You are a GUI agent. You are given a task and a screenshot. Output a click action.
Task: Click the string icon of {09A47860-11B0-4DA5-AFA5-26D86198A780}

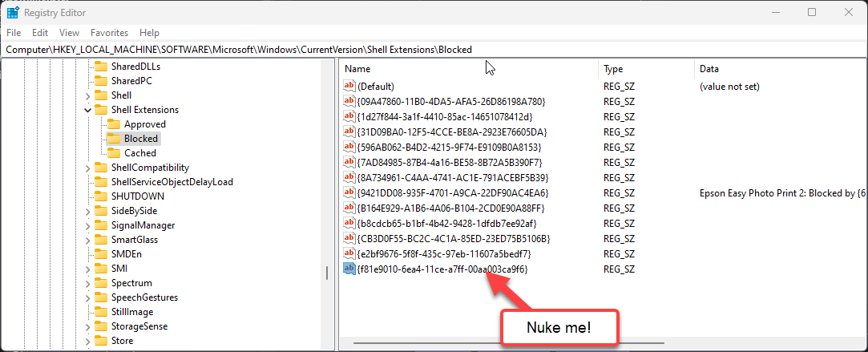[349, 101]
